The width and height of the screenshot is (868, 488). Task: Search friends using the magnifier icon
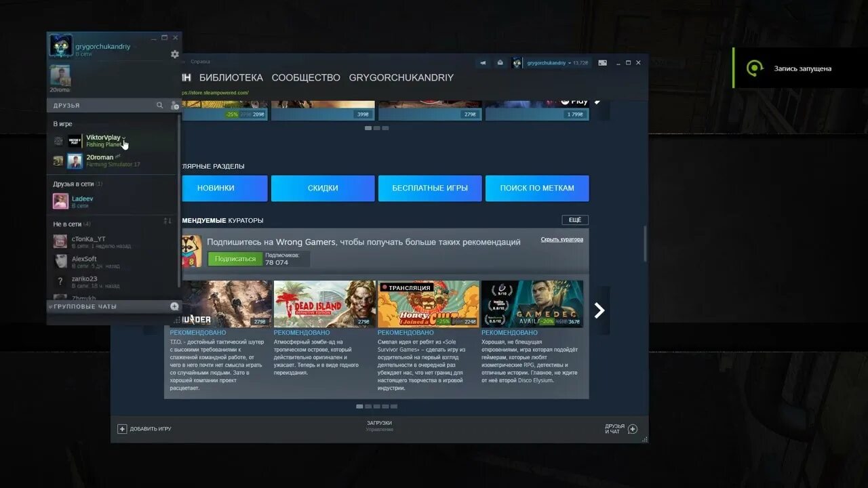click(x=160, y=105)
